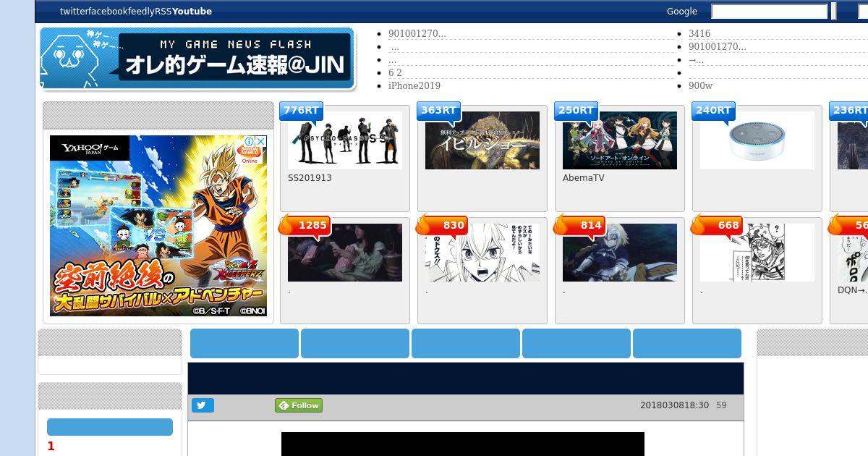Open the Youtube link in top bar
This screenshot has height=456, width=868.
pyautogui.click(x=192, y=12)
